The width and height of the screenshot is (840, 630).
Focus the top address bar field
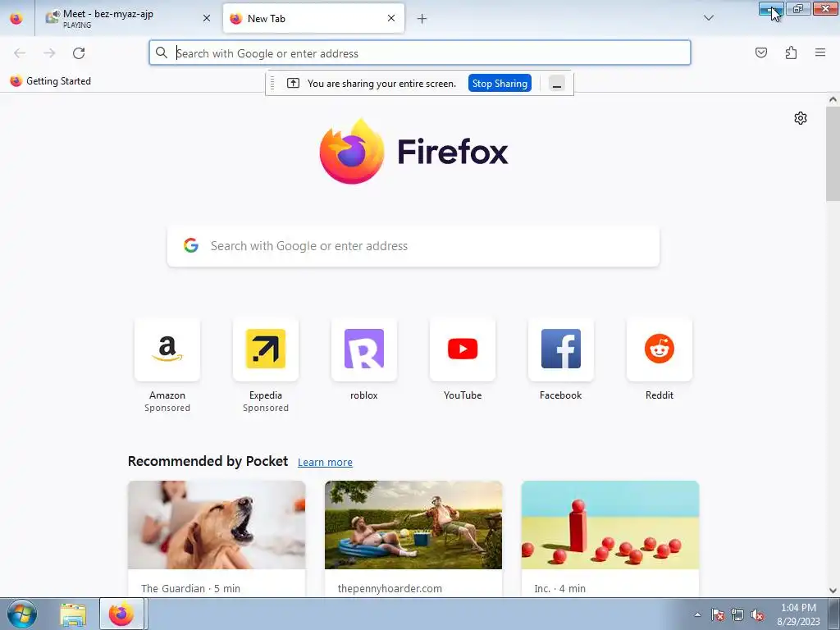coord(420,53)
